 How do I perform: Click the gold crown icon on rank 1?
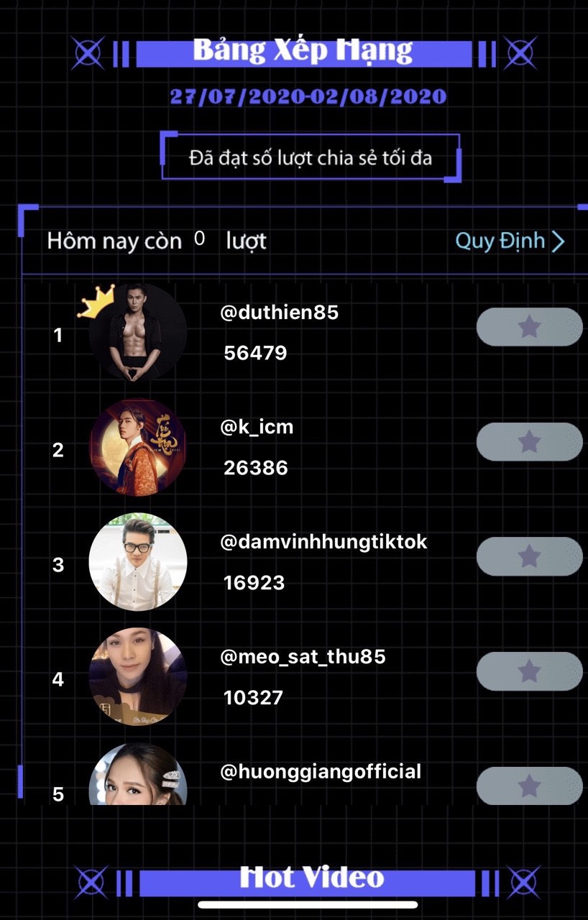(x=96, y=302)
